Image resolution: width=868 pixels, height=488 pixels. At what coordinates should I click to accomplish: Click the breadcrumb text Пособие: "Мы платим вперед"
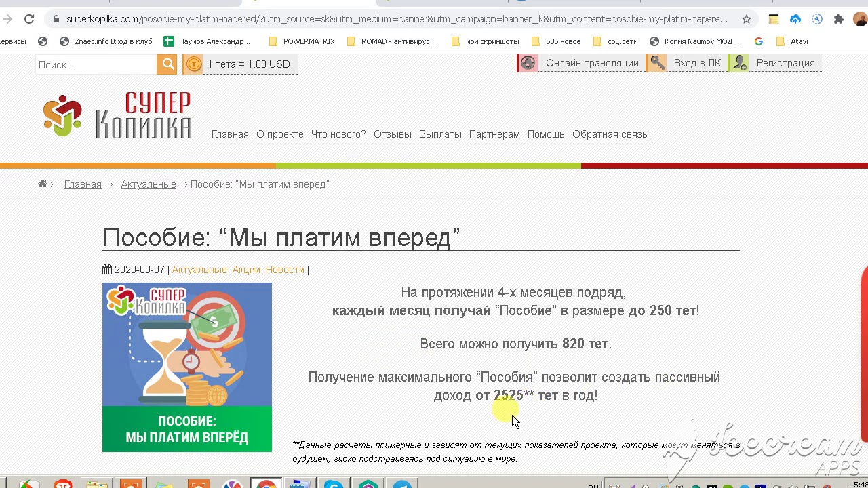coord(260,184)
